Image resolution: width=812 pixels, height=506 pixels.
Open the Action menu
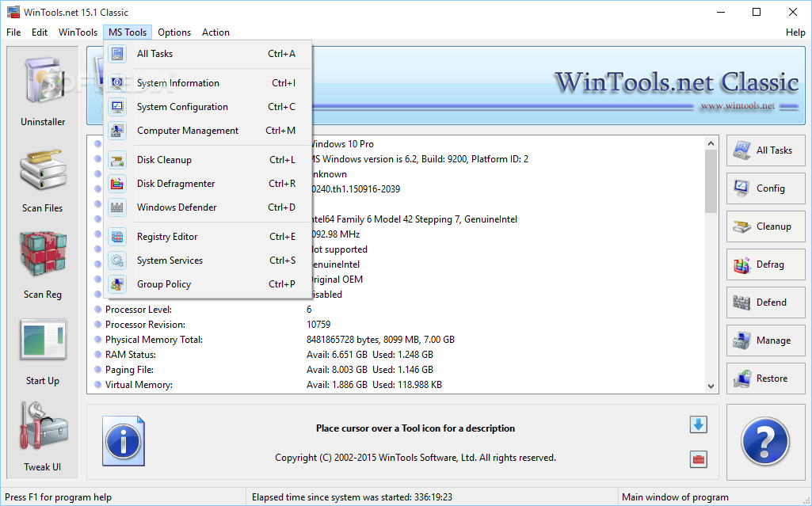tap(215, 32)
